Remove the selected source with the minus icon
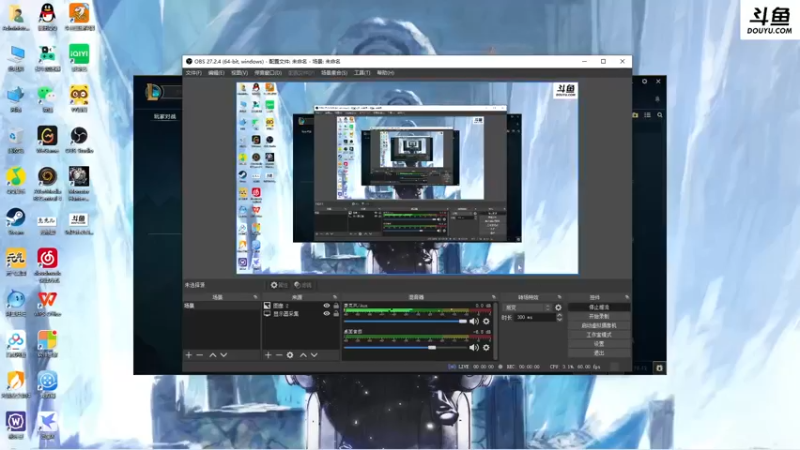 (279, 355)
